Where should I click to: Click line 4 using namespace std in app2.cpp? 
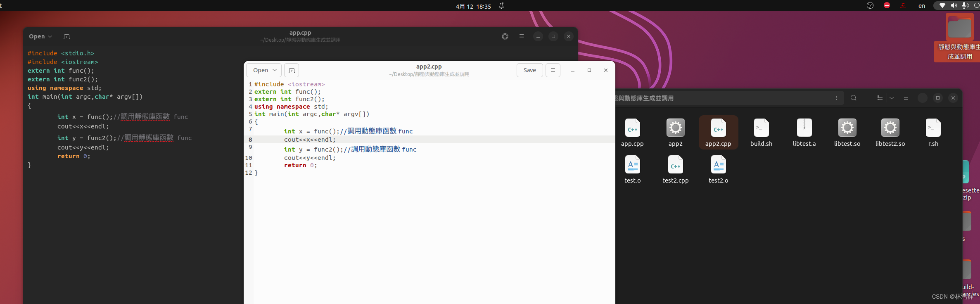click(291, 107)
